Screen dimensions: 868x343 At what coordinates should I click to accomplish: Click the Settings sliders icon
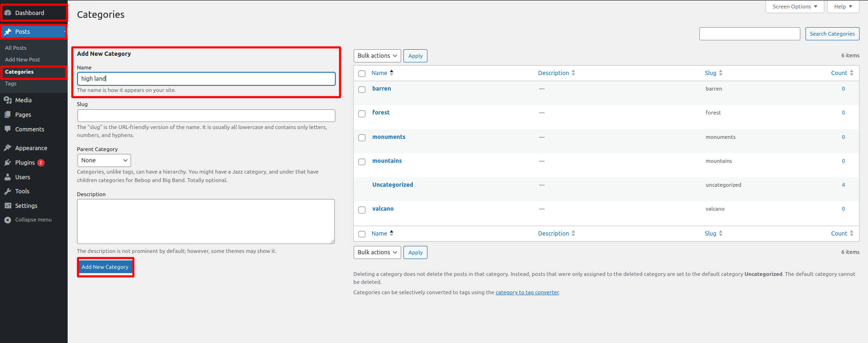click(x=8, y=206)
